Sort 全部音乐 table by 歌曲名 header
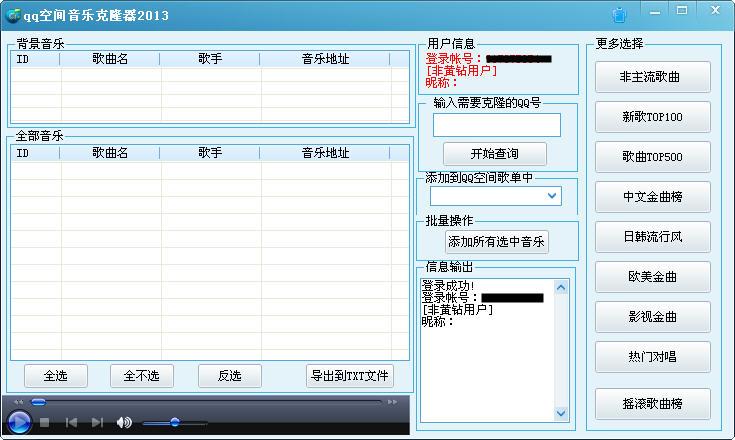This screenshot has width=735, height=440. click(110, 153)
